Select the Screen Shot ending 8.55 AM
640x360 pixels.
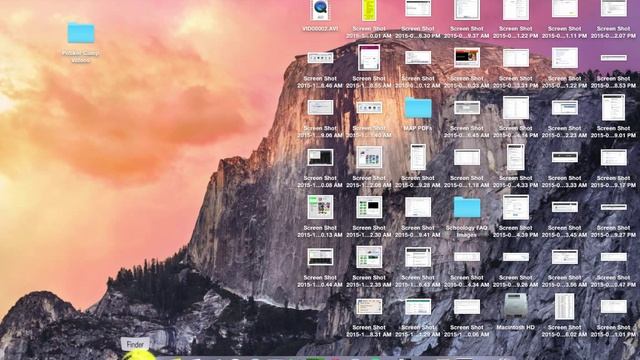369,58
